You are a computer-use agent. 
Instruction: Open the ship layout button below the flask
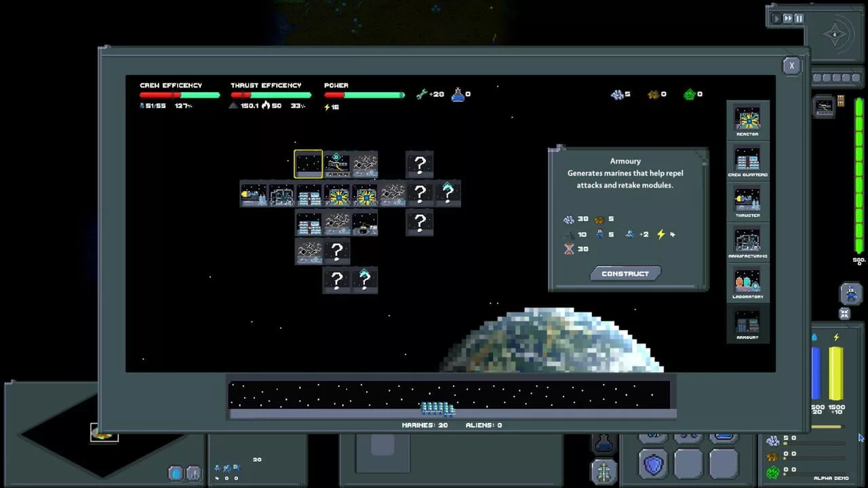coord(604,471)
